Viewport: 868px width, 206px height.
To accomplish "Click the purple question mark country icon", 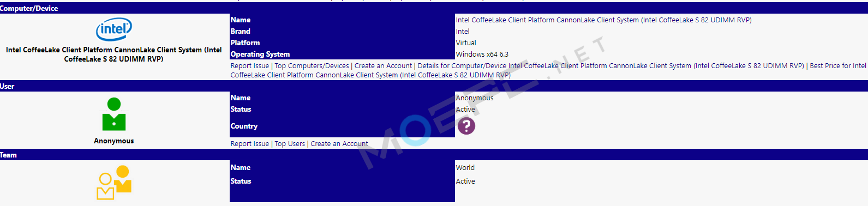I will click(x=466, y=126).
